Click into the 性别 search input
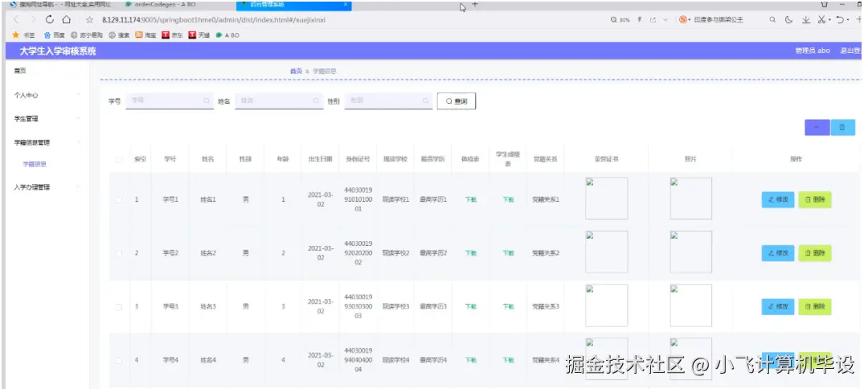This screenshot has width=868, height=389. [389, 101]
